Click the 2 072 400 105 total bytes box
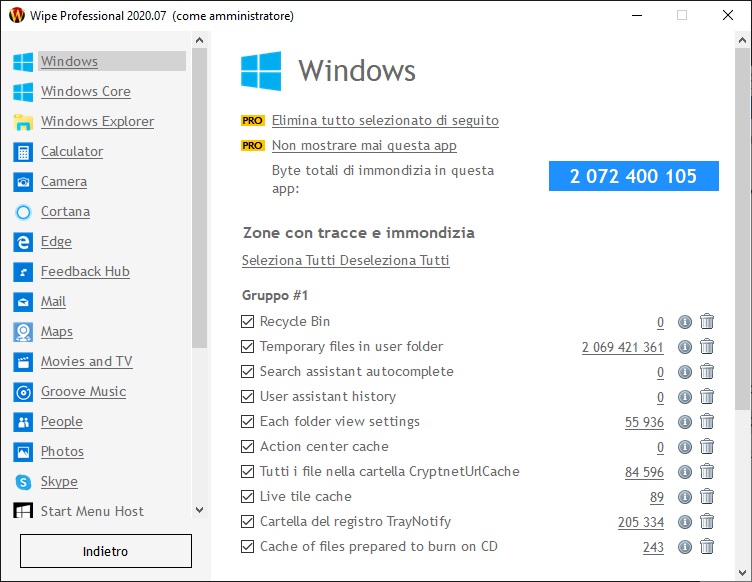752x582 pixels. pos(634,176)
